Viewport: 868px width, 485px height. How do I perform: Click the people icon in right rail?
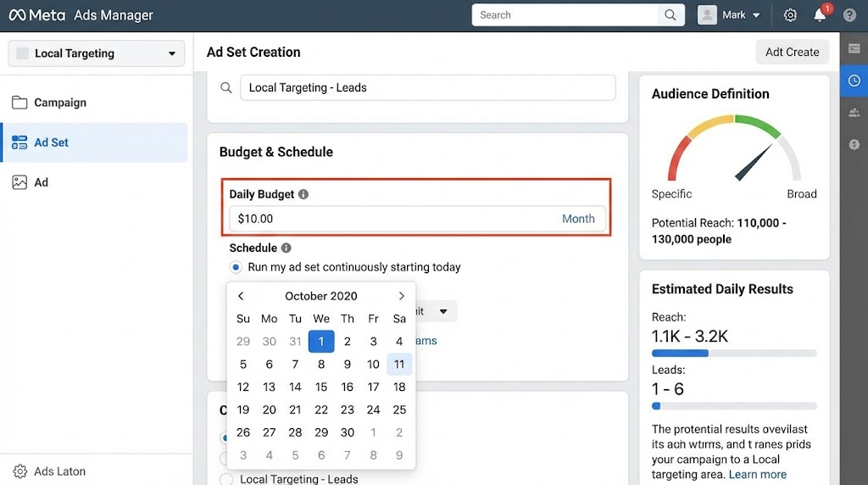(854, 113)
